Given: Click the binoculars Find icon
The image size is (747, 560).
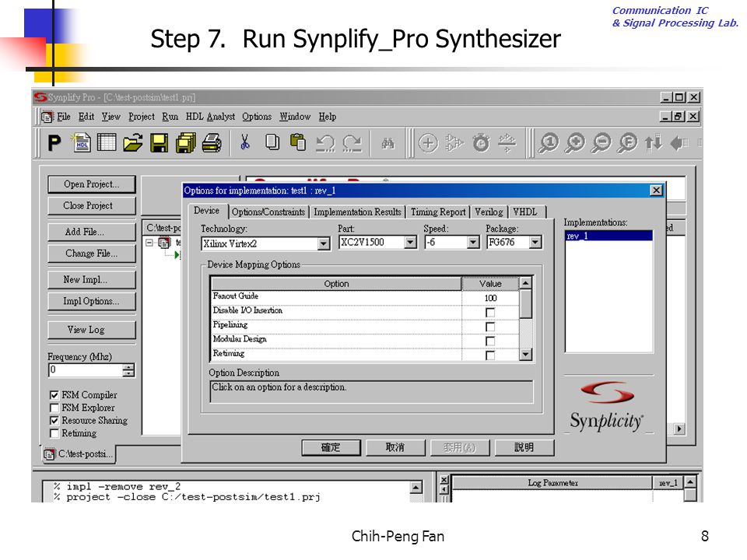Looking at the screenshot, I should coord(388,142).
